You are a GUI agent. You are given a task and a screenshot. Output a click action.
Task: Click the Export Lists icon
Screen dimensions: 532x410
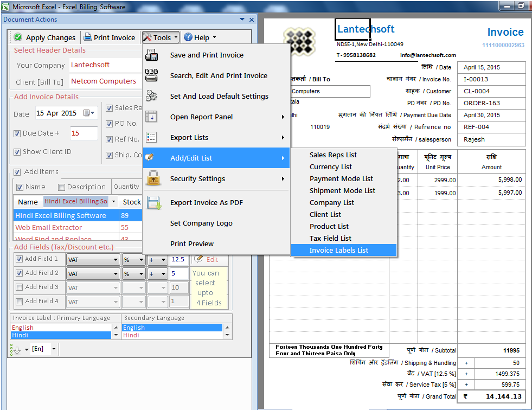tap(151, 137)
